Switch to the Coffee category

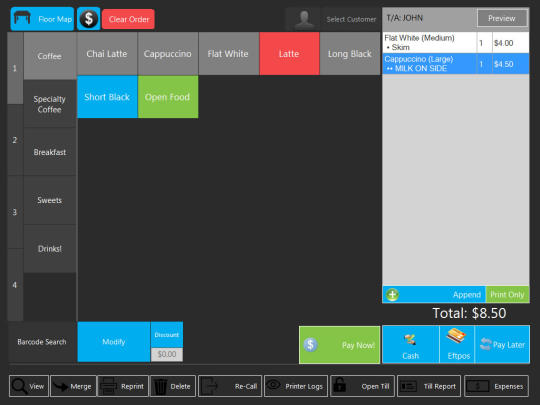50,56
